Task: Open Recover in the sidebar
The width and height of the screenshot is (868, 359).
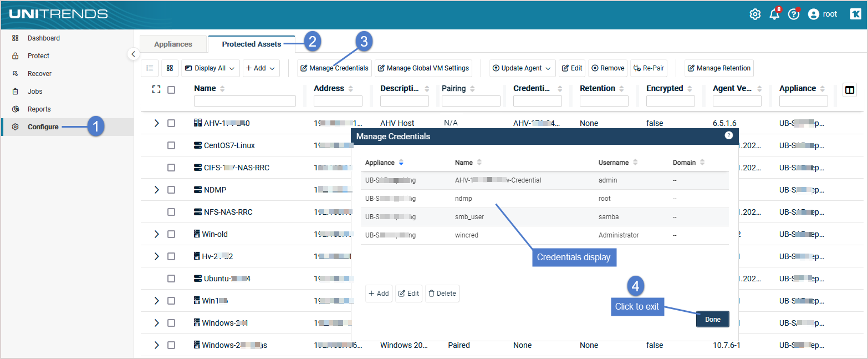Action: pyautogui.click(x=67, y=74)
